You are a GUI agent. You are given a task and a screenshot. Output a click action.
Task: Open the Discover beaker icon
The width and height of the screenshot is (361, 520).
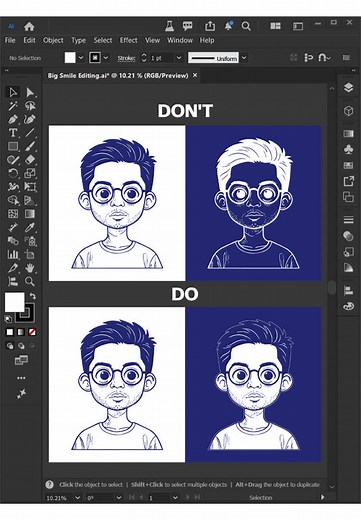(169, 26)
